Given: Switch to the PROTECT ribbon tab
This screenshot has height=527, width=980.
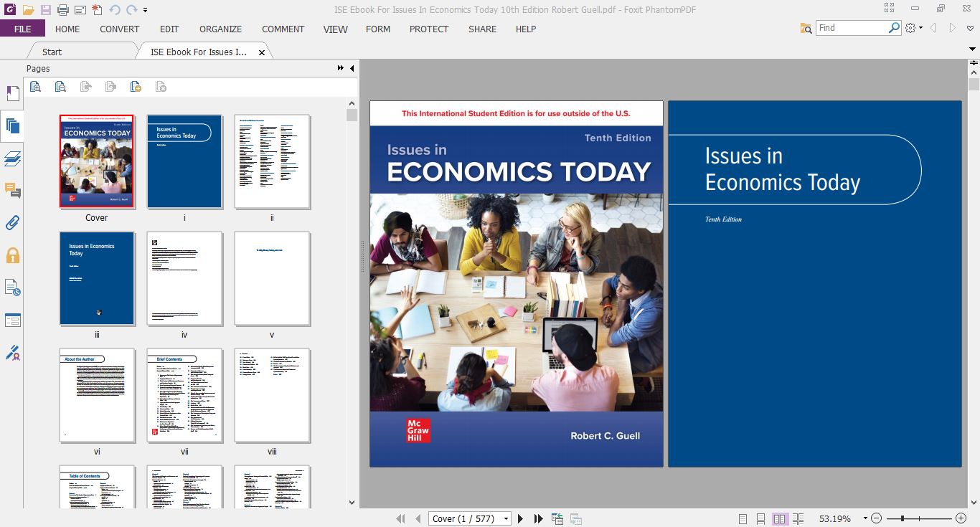Looking at the screenshot, I should point(429,29).
